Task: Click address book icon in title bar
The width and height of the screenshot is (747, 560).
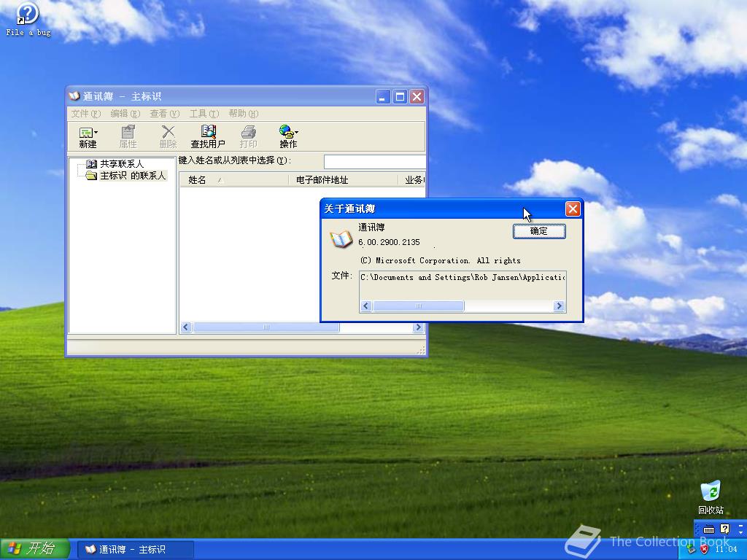Action: 74,96
